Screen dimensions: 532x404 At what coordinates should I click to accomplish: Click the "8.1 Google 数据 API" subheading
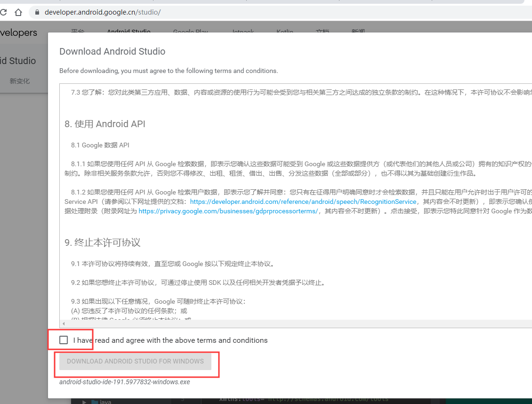100,145
